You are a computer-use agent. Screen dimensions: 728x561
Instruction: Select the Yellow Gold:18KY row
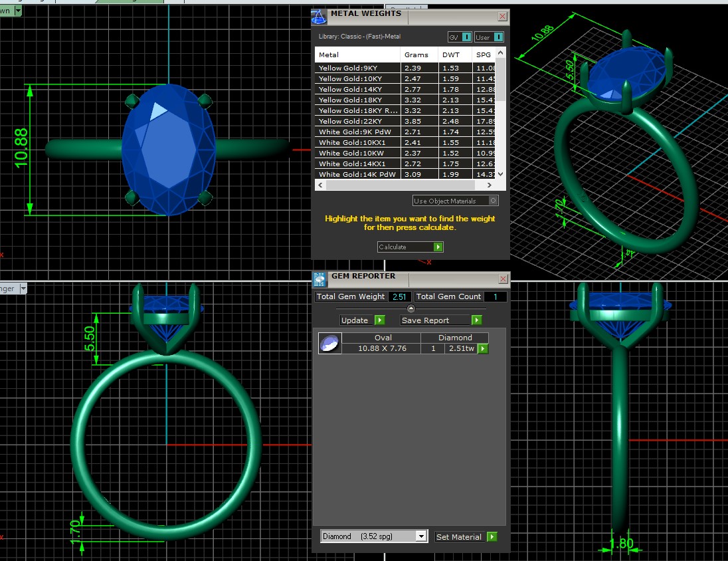pos(357,100)
